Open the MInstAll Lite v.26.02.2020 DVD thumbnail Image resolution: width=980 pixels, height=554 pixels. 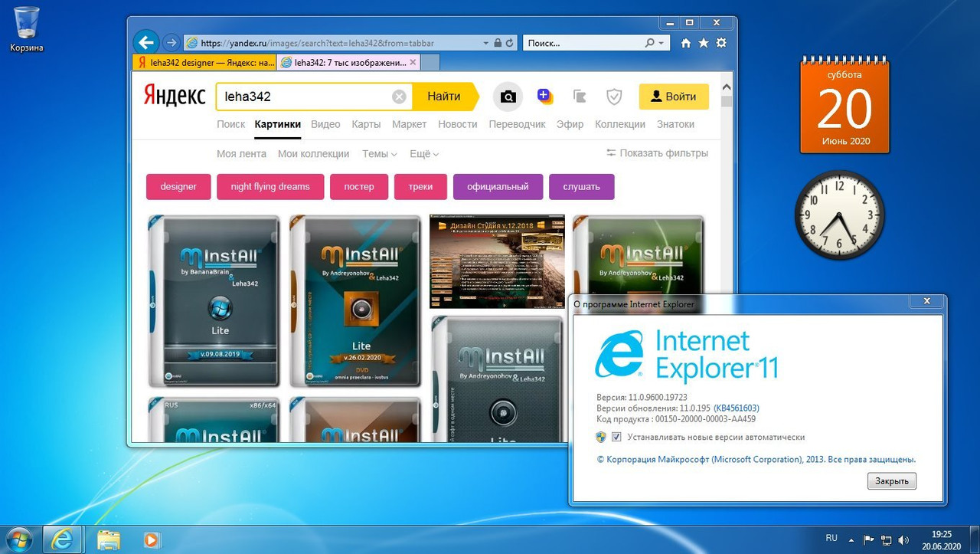pos(355,300)
